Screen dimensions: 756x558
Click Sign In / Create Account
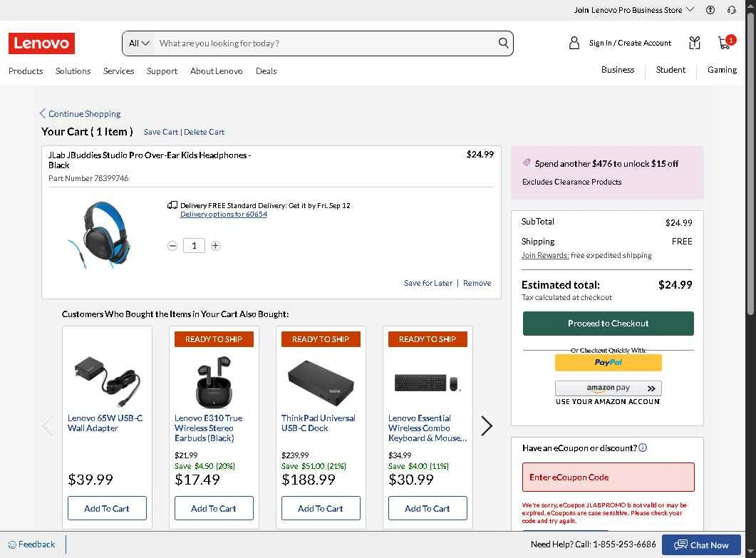[x=630, y=43]
